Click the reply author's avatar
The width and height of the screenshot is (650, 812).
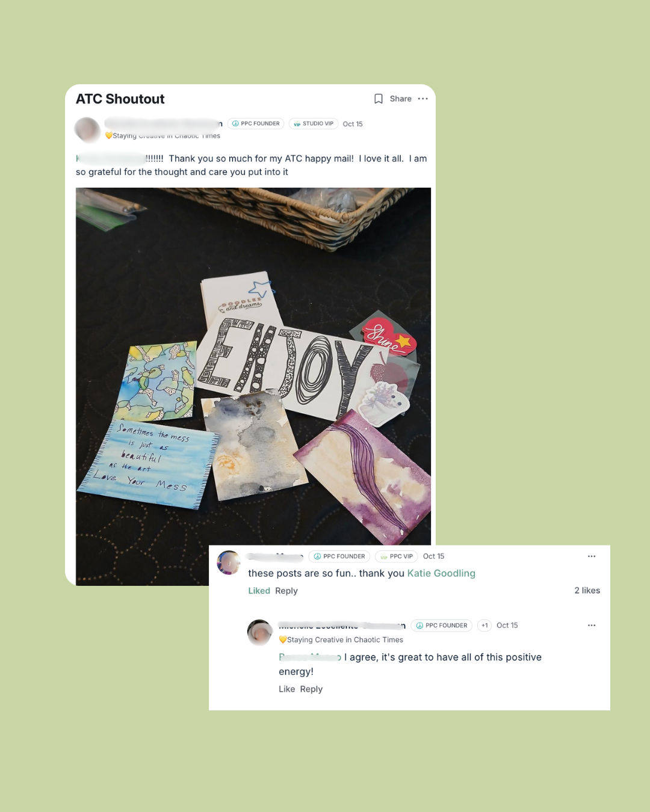coord(259,632)
